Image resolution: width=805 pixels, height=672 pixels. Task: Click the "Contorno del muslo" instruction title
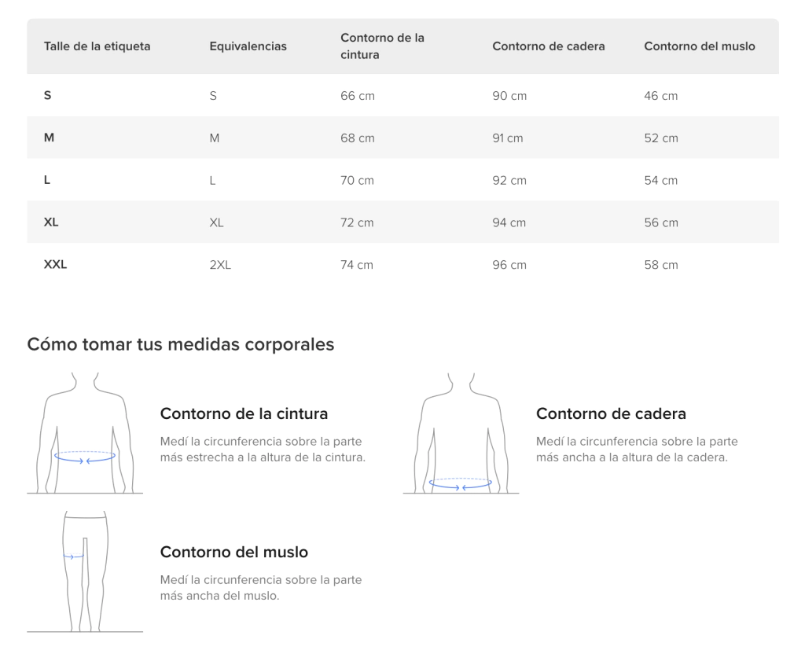pyautogui.click(x=233, y=552)
